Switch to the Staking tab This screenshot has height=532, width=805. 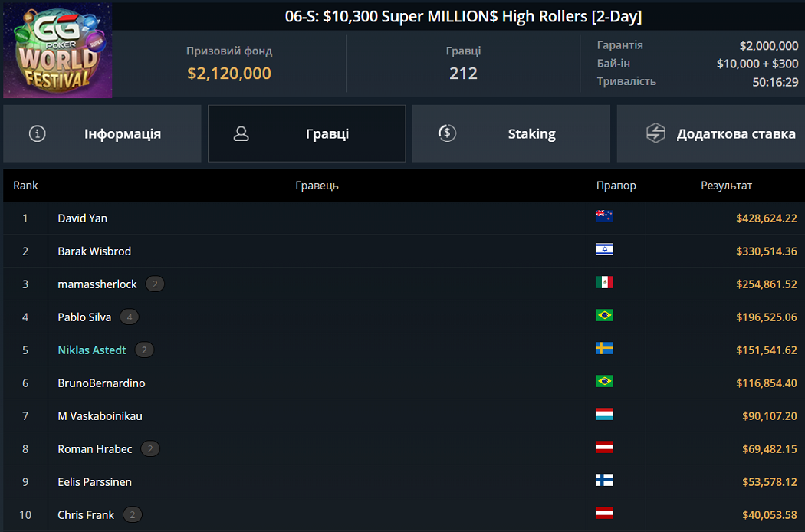pos(511,133)
